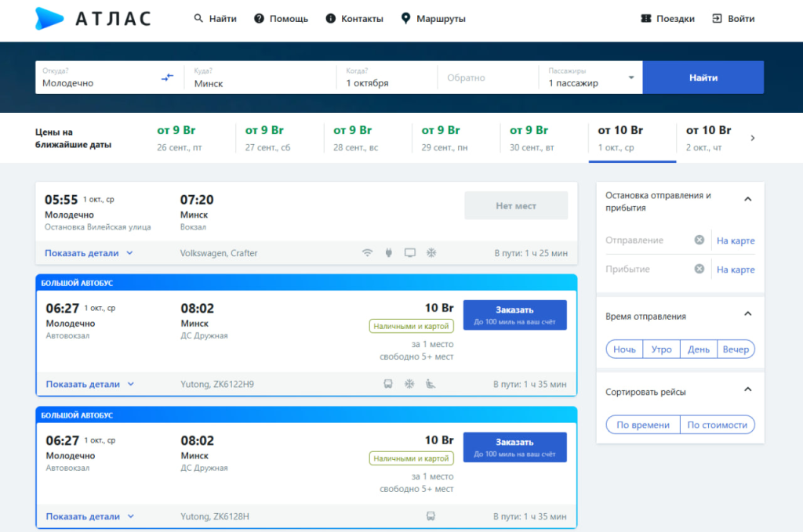Click На карте link beside Отправление
This screenshot has height=532, width=803.
[x=736, y=241]
